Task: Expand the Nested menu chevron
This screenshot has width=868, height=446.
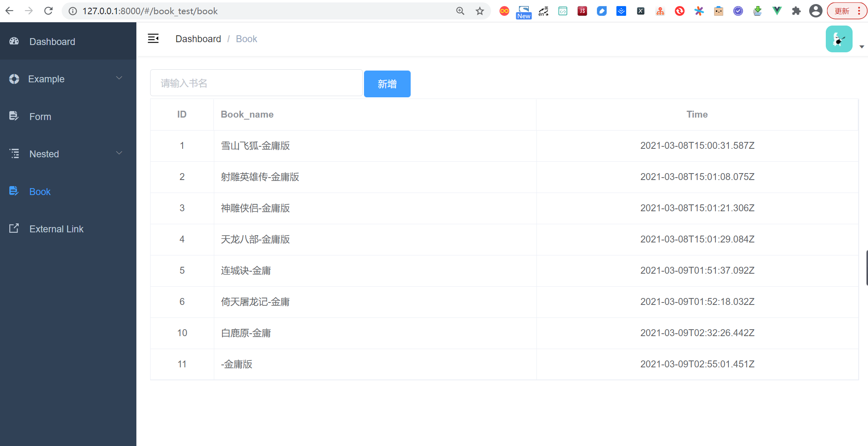Action: click(x=119, y=153)
